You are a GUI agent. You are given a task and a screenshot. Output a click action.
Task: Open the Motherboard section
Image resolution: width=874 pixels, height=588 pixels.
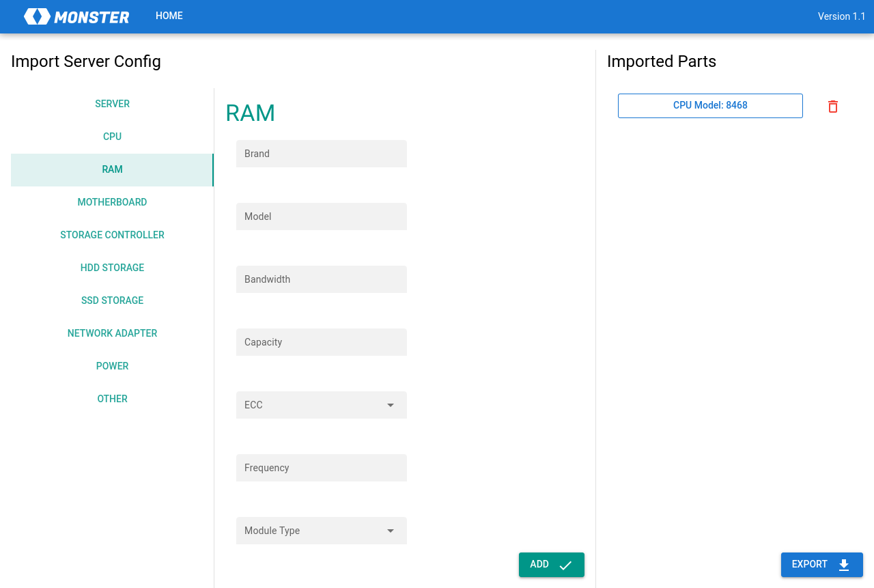click(112, 202)
